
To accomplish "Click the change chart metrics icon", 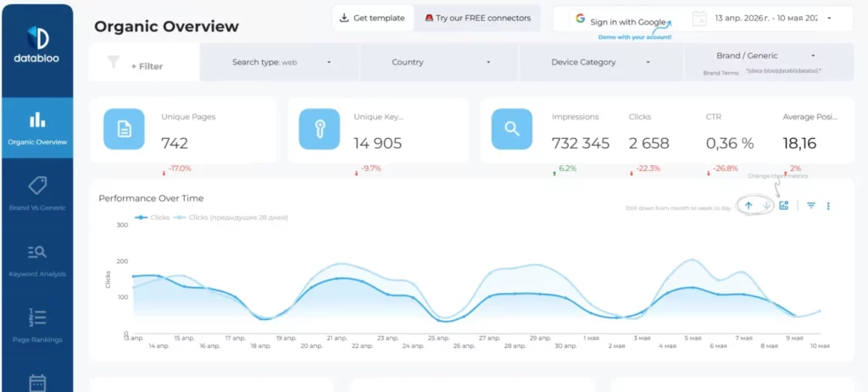I will click(783, 206).
